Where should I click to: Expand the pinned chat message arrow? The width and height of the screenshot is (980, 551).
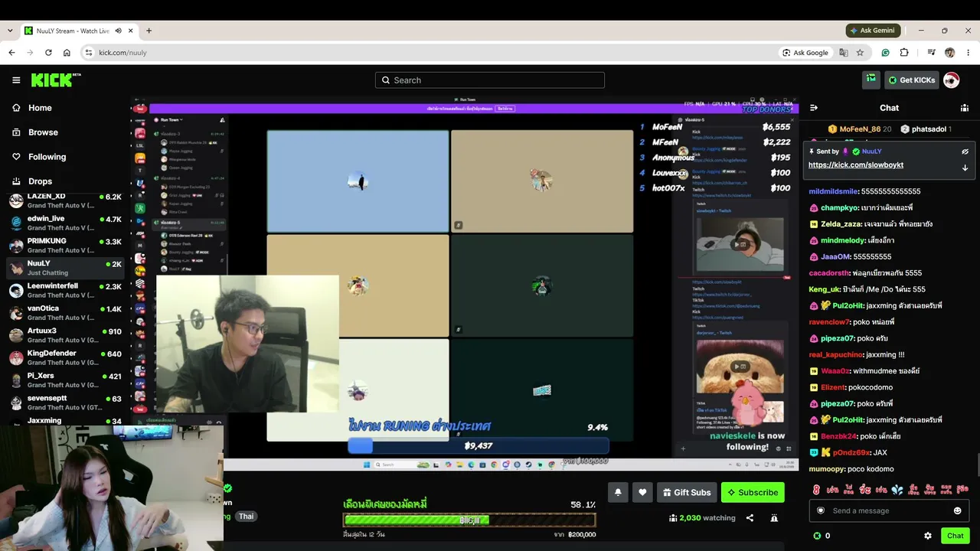coord(965,168)
